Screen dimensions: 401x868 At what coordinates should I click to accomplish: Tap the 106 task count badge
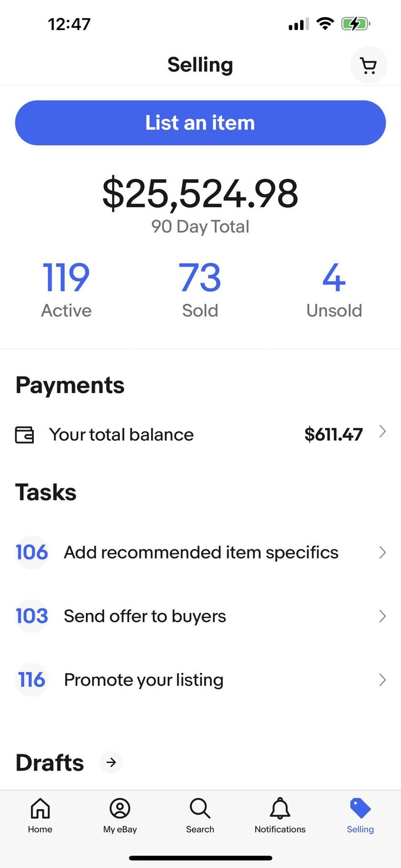tap(32, 552)
